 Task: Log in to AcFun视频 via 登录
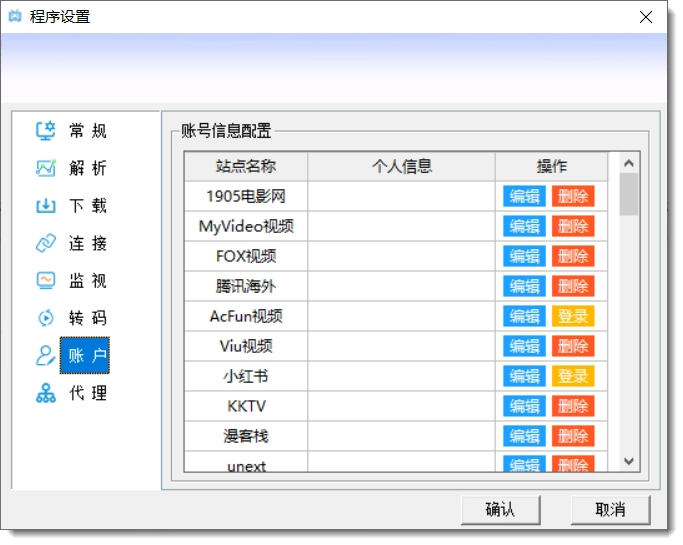pyautogui.click(x=573, y=316)
